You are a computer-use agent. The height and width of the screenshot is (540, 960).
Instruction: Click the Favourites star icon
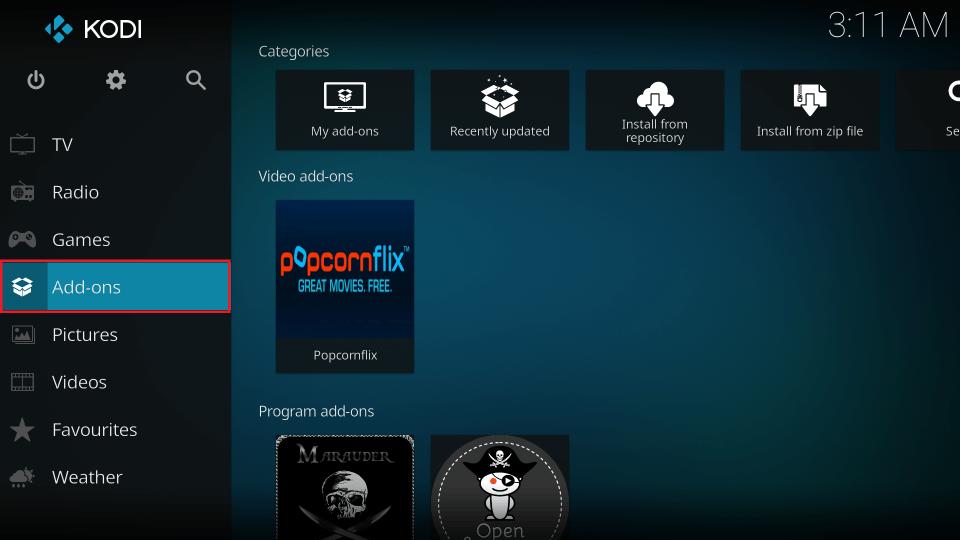[23, 429]
